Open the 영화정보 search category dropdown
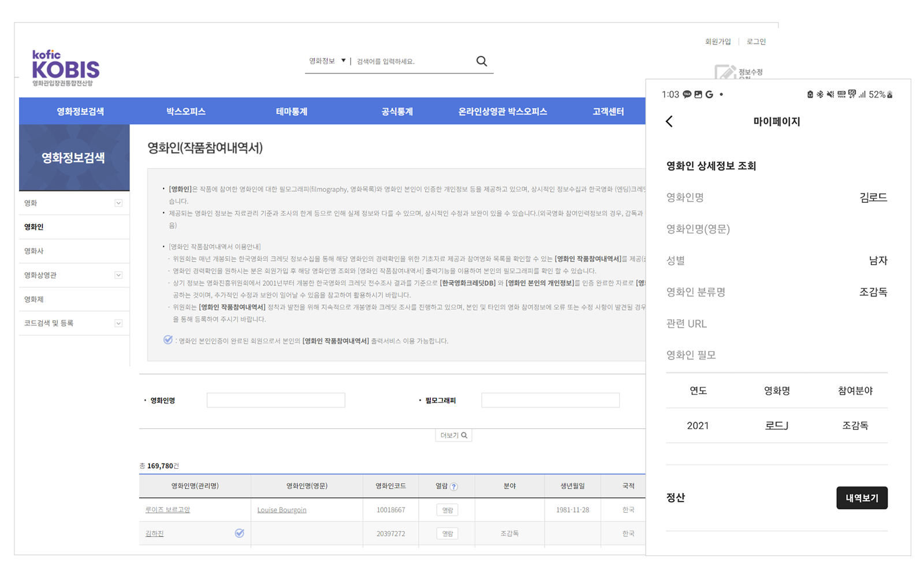 [x=327, y=61]
